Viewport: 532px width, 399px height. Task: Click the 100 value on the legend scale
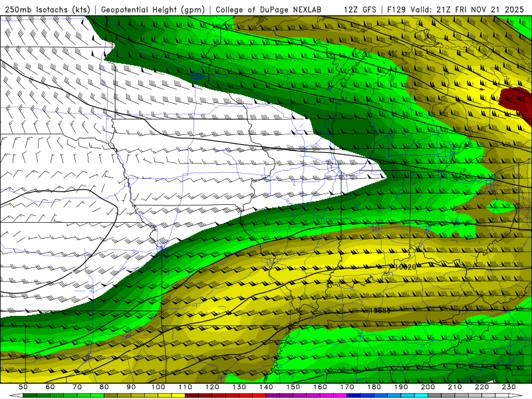click(158, 387)
